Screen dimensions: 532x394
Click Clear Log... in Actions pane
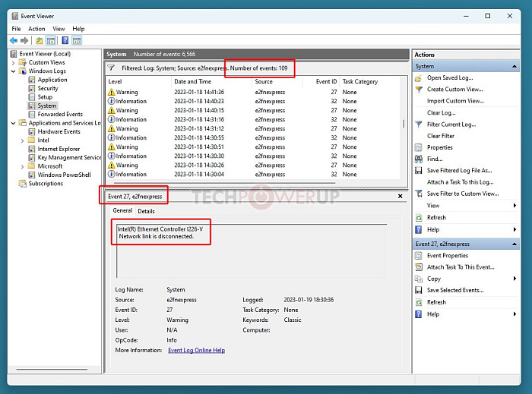tap(441, 113)
